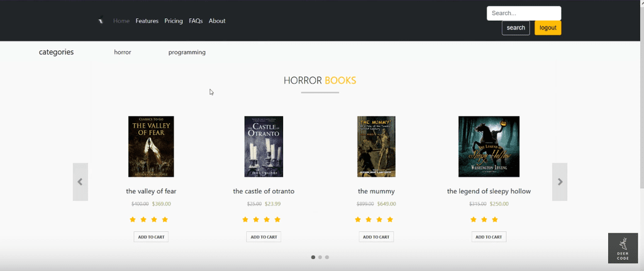
Task: Add the legend of sleepy hollow to cart
Action: [489, 237]
